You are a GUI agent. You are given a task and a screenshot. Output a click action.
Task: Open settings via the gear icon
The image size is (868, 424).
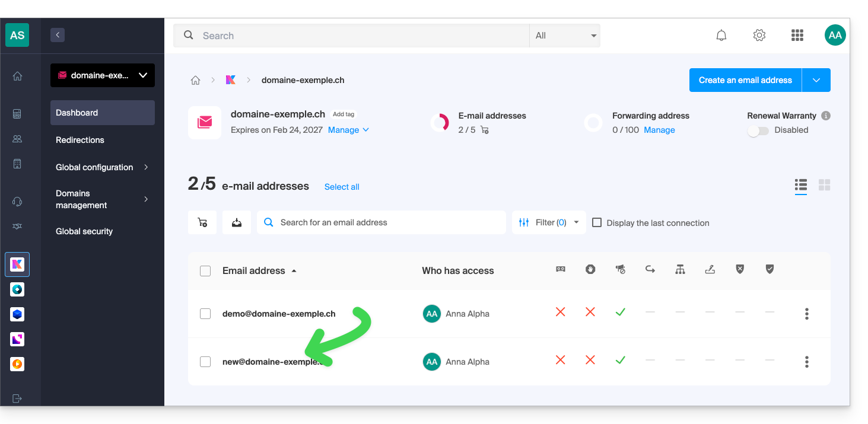[759, 36]
